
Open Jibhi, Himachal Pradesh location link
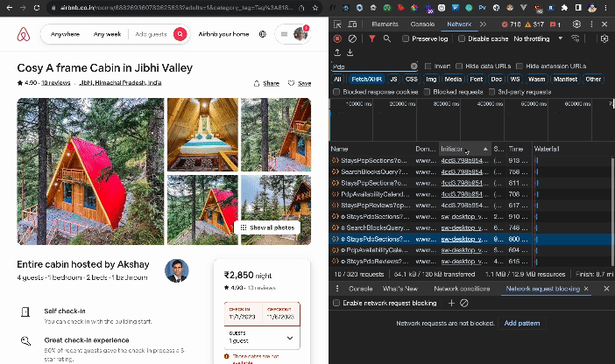(120, 82)
